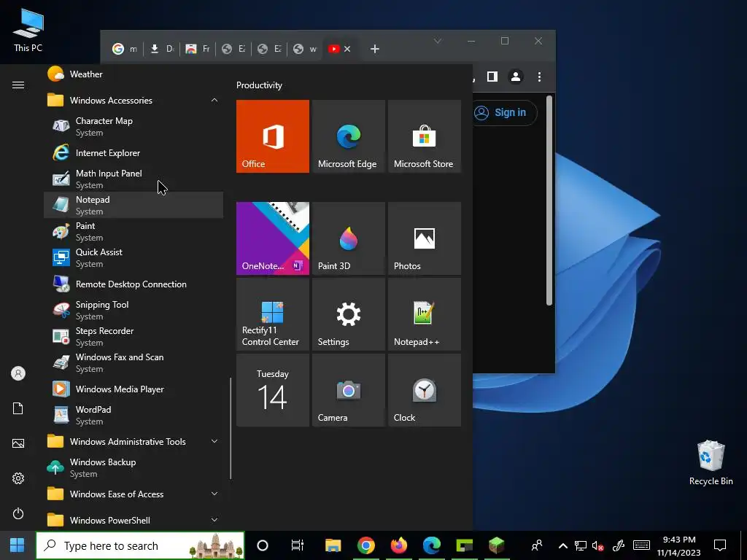Image resolution: width=747 pixels, height=560 pixels.
Task: Open Math Input Panel
Action: 133,179
